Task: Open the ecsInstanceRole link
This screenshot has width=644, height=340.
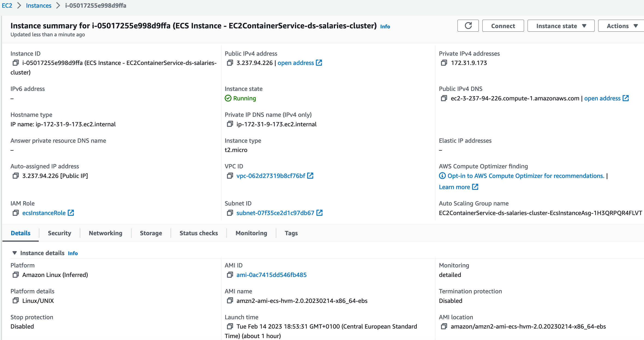Action: point(44,213)
